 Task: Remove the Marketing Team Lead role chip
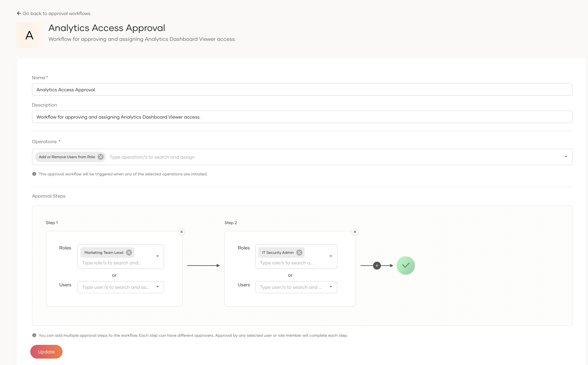pyautogui.click(x=129, y=252)
